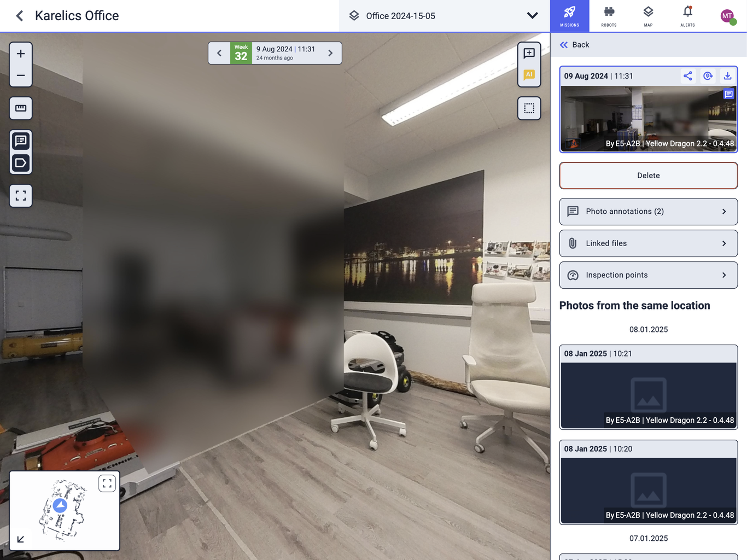Viewport: 747px width, 560px height.
Task: Open the Office 2024-15-05 map dropdown
Action: (x=444, y=16)
